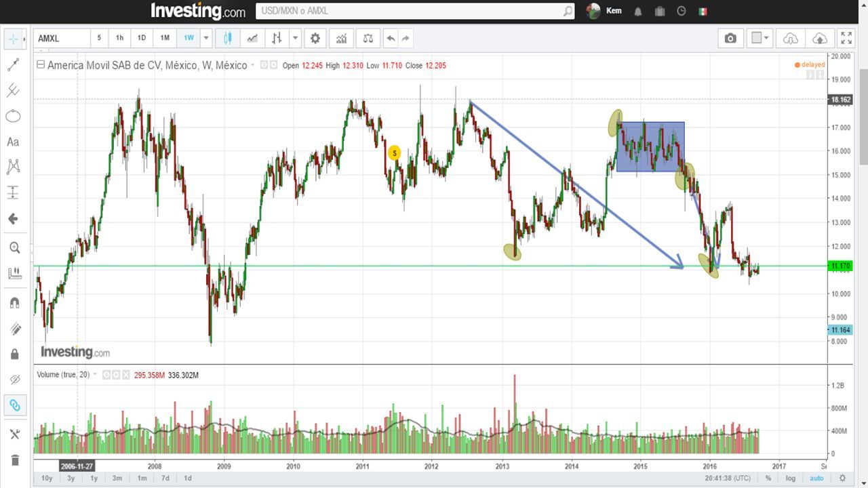Click the trash icon to remove drawings

pos(14,460)
